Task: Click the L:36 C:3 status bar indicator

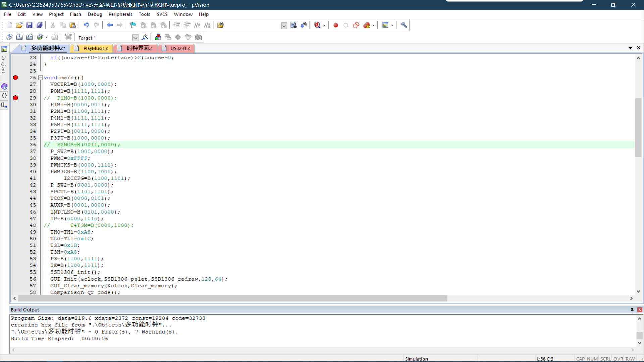Action: point(545,359)
